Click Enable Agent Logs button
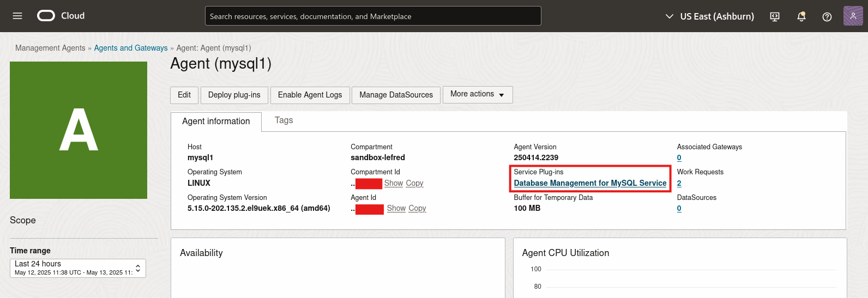The width and height of the screenshot is (868, 298). 310,95
